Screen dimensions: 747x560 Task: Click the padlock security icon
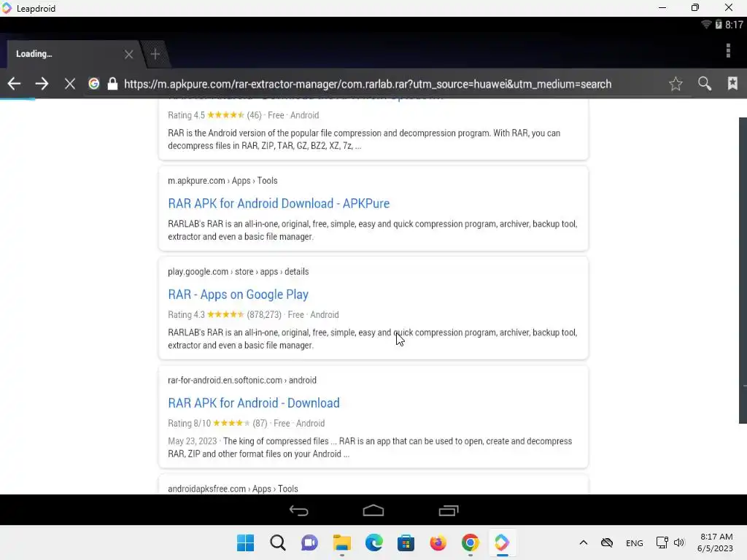pyautogui.click(x=112, y=84)
